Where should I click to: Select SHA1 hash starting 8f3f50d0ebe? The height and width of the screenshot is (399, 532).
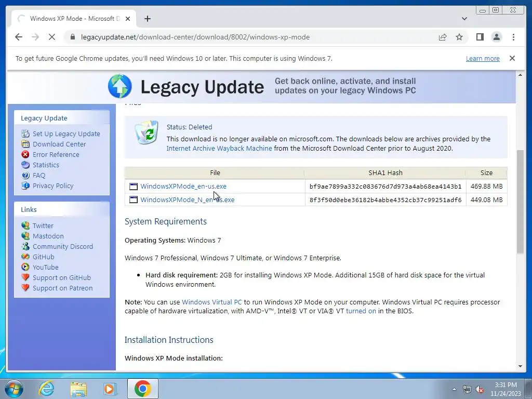pos(385,200)
